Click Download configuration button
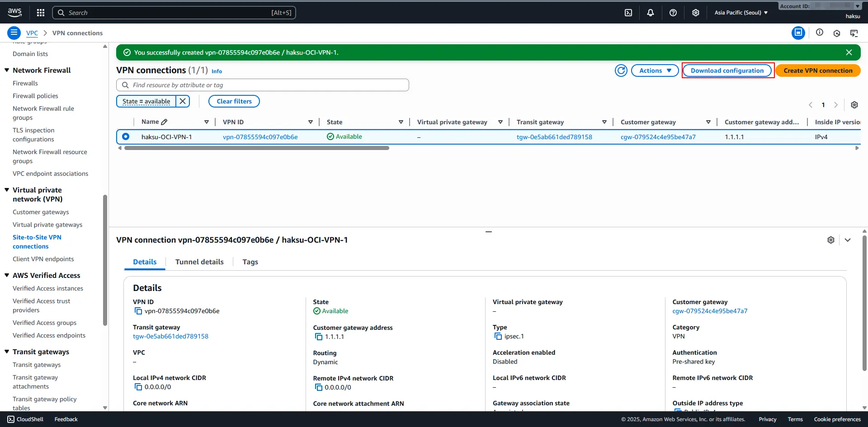 (x=727, y=70)
